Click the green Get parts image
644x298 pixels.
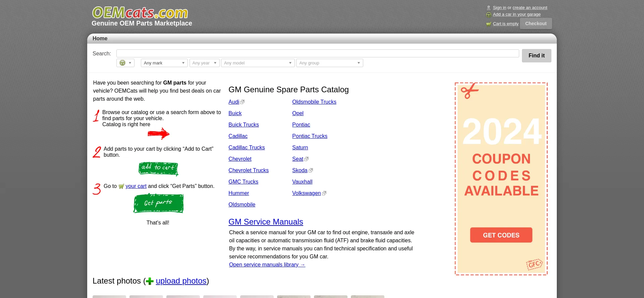tap(158, 203)
